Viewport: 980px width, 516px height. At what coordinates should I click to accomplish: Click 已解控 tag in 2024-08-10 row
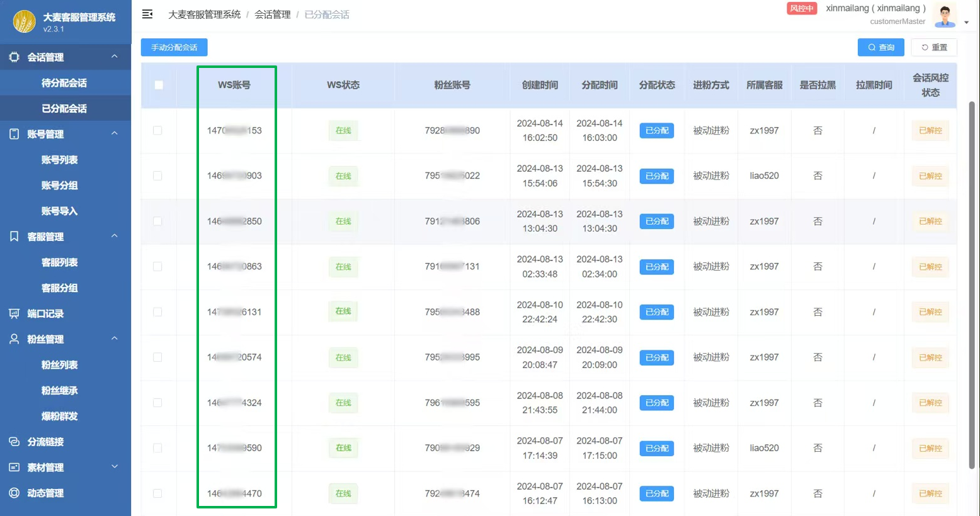point(930,312)
